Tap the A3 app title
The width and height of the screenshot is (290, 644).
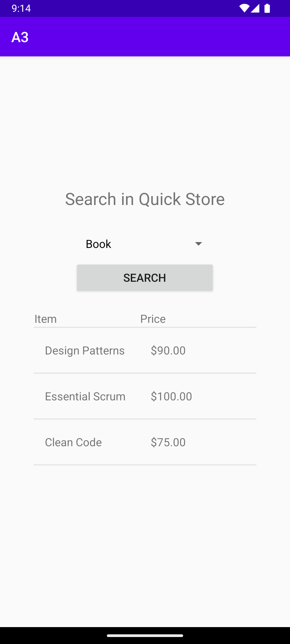tap(20, 37)
